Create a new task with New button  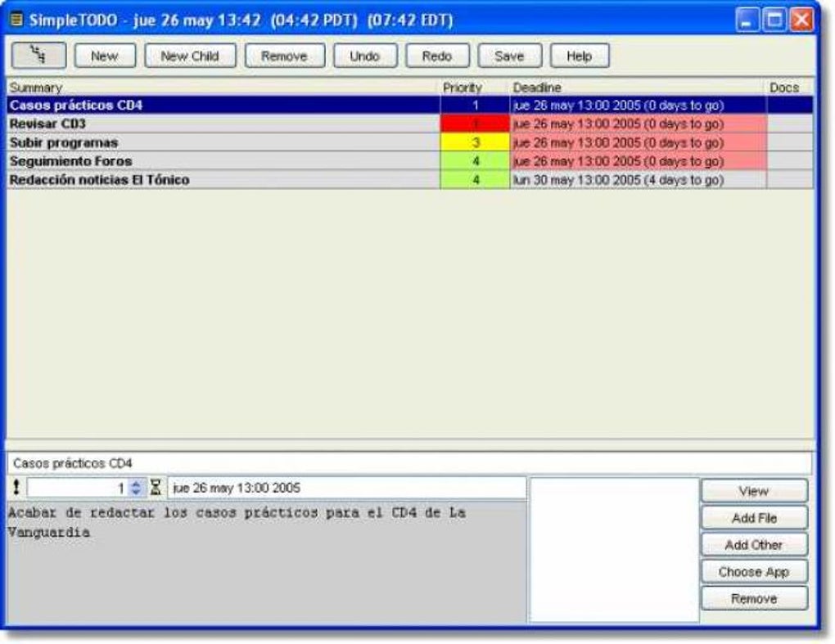click(x=105, y=56)
